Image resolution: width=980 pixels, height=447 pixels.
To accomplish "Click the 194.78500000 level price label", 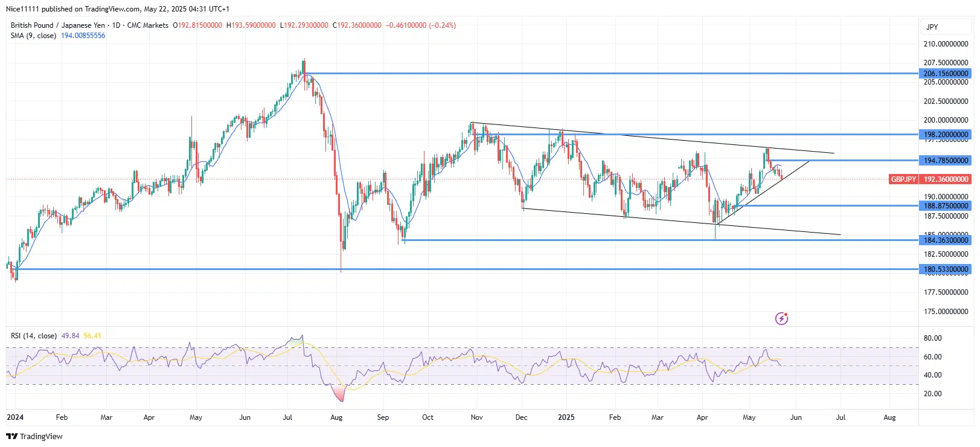I will pos(946,161).
